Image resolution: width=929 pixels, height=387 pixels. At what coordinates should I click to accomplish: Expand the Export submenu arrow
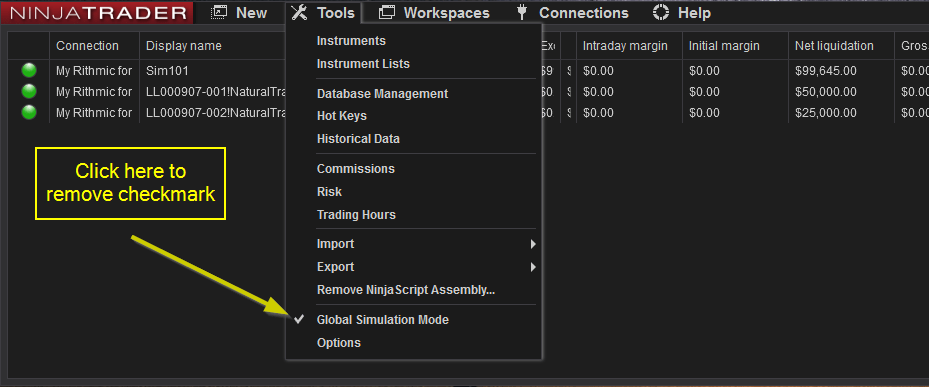pyautogui.click(x=533, y=267)
